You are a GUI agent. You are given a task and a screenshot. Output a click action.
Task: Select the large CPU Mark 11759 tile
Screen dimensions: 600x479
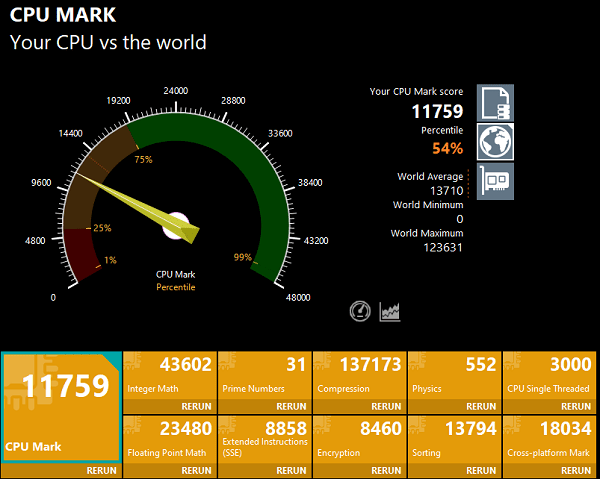[61, 408]
